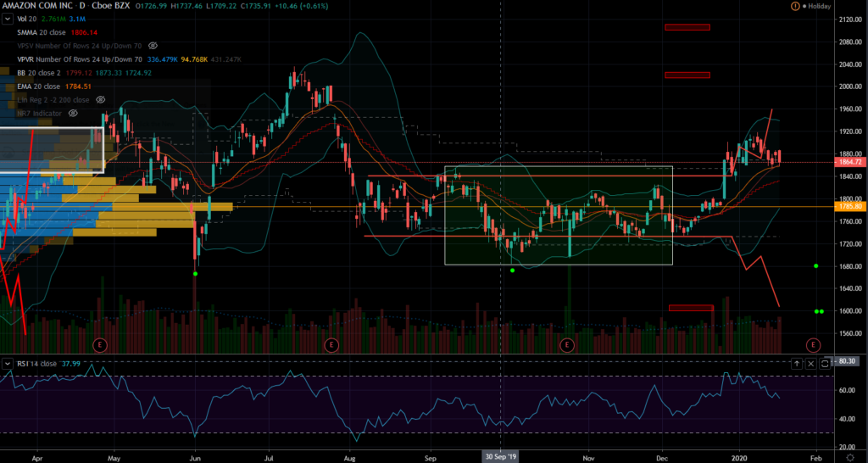Image resolution: width=868 pixels, height=463 pixels.
Task: Collapse the indicator legend with the arrow
Action: click(x=7, y=18)
